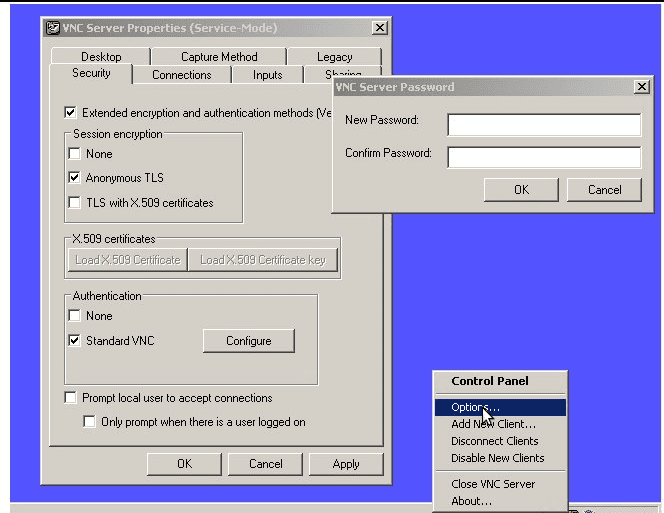Image resolution: width=664 pixels, height=513 pixels.
Task: Select the Legacy tab
Action: tap(334, 56)
